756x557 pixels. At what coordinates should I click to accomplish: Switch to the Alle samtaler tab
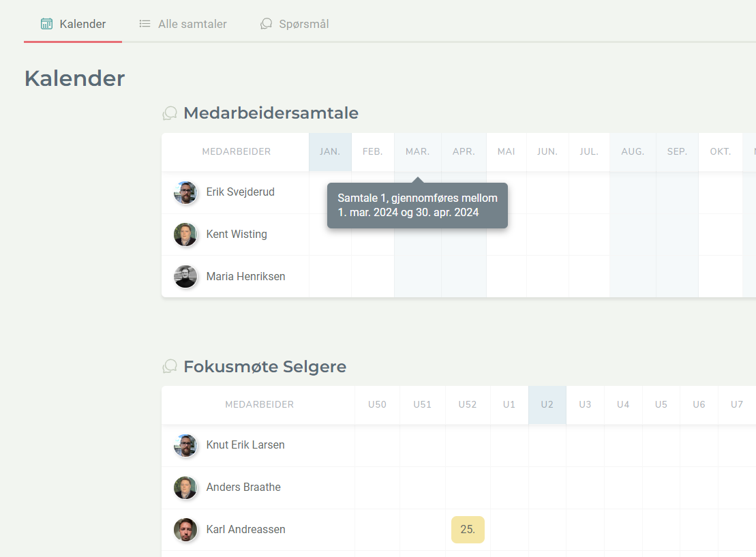(x=183, y=24)
